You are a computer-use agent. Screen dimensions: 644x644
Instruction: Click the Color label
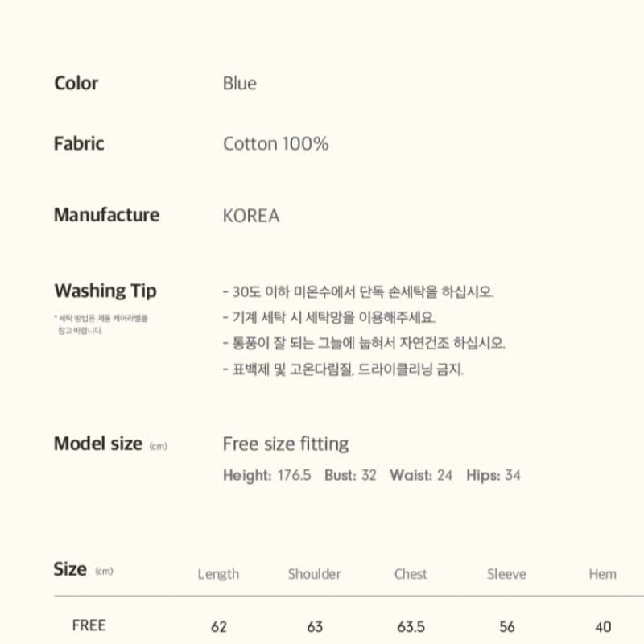(76, 83)
